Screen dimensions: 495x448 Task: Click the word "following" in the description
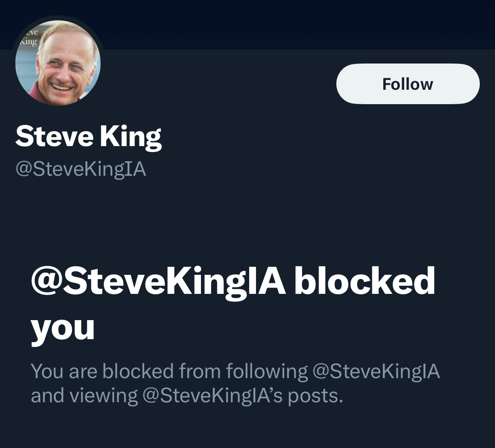pos(267,371)
